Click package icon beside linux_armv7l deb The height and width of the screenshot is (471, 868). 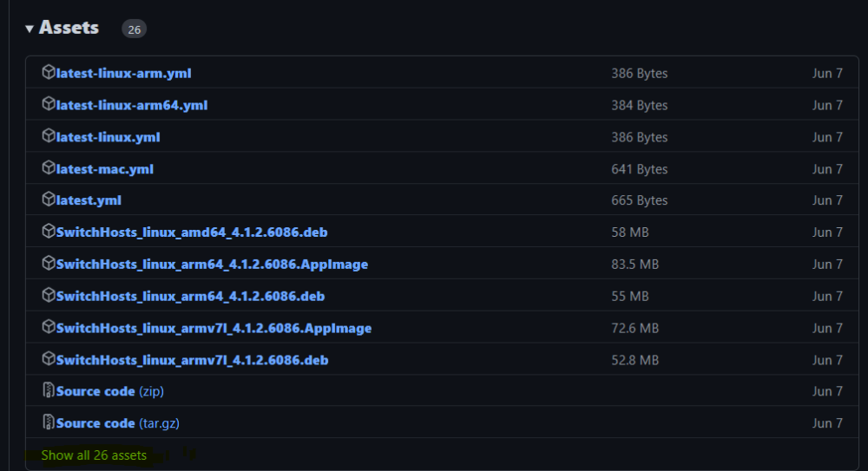tap(48, 358)
